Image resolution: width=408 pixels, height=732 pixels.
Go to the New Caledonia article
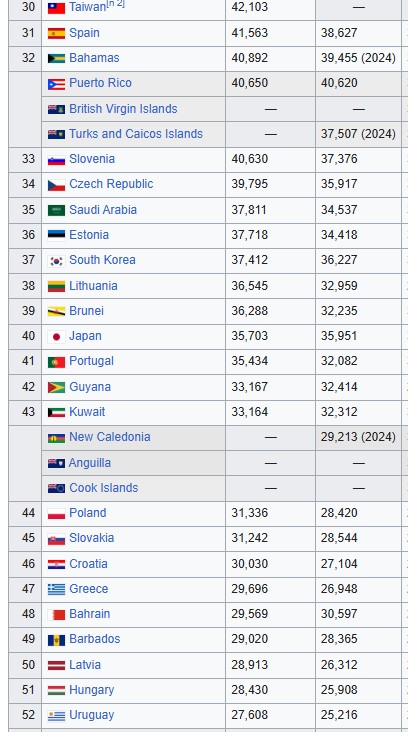[110, 437]
